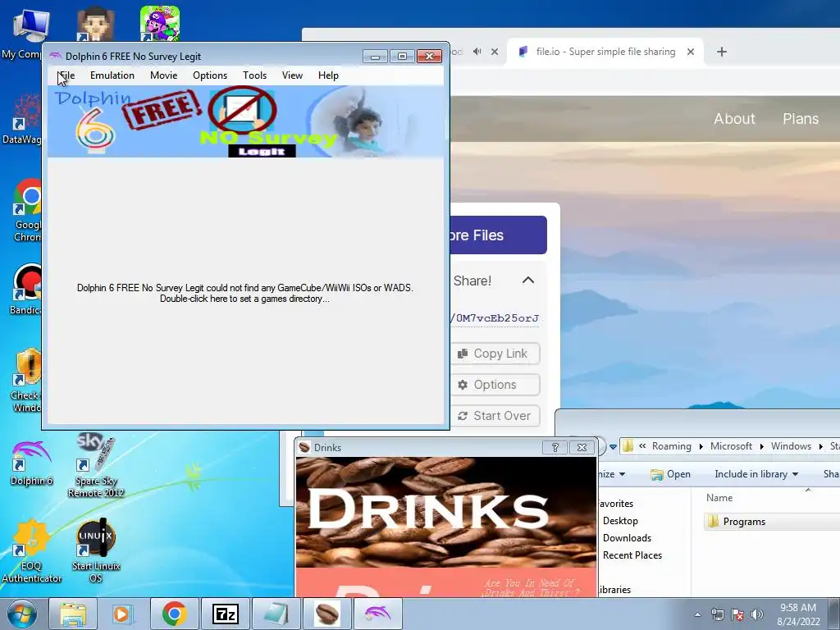The height and width of the screenshot is (630, 840).
Task: Click the file.io Options button
Action: point(495,385)
